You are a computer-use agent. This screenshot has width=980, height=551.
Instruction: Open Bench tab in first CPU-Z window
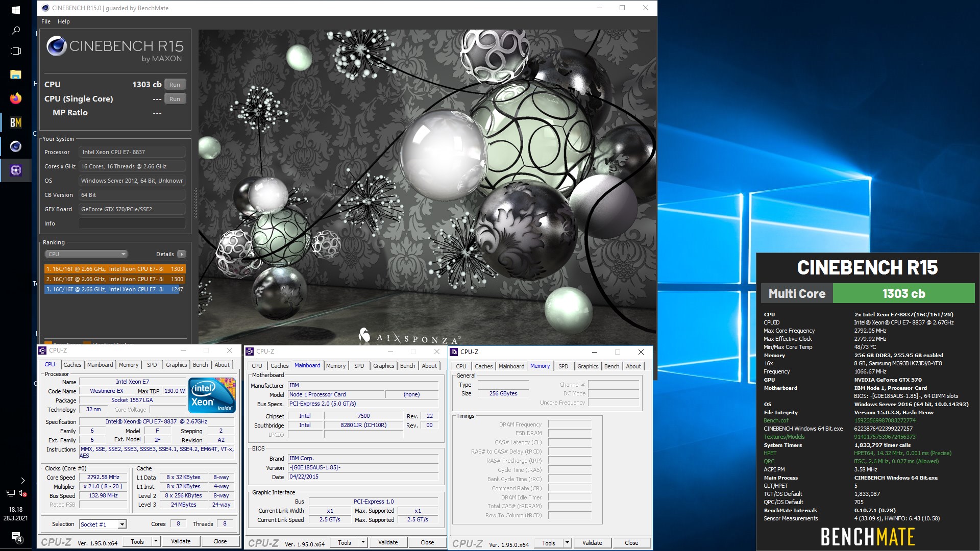(201, 365)
